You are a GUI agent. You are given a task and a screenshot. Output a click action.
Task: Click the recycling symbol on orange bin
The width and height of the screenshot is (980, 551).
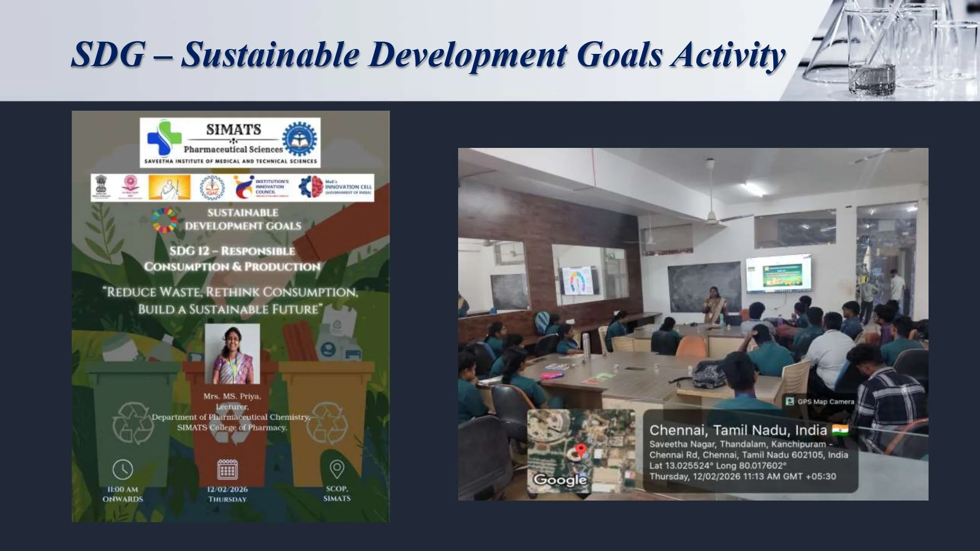tap(327, 422)
